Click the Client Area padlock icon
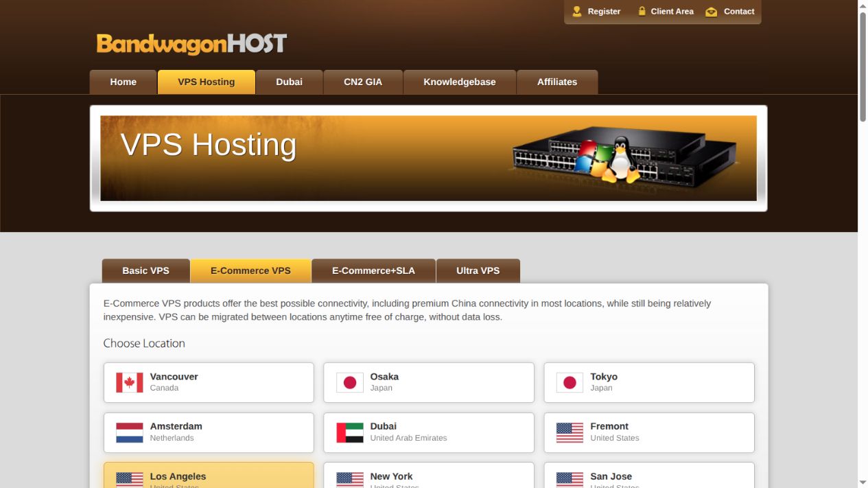Viewport: 868px width, 488px height. [642, 11]
